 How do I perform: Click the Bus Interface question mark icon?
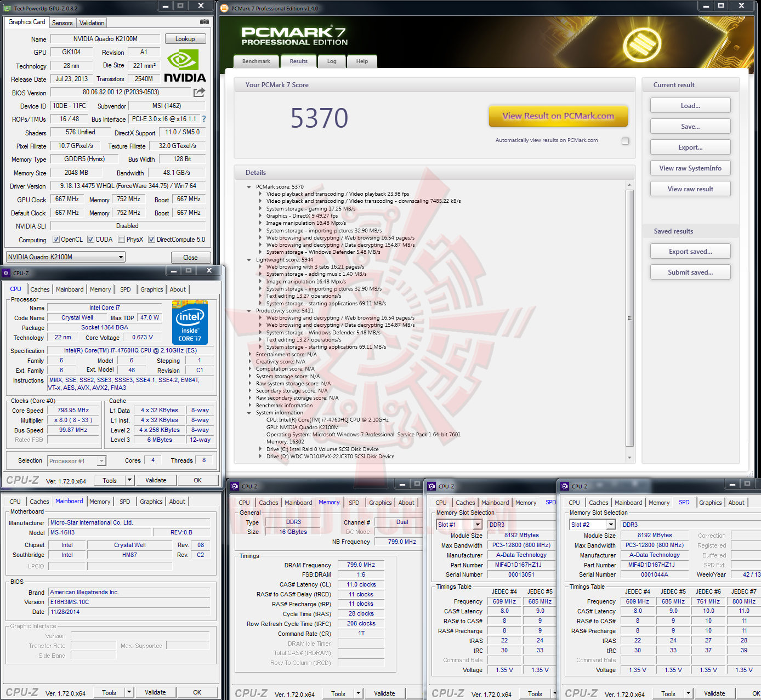tap(204, 119)
